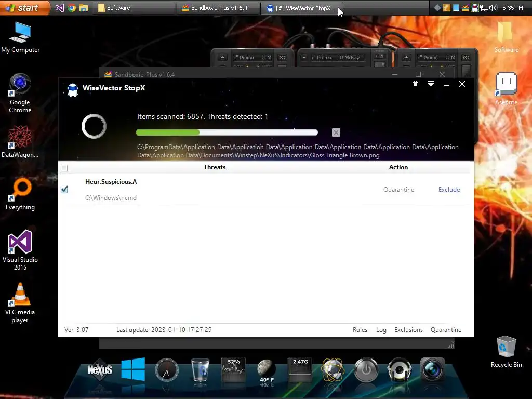Click the Sandboxie-Plus window resize grip

coord(450,345)
